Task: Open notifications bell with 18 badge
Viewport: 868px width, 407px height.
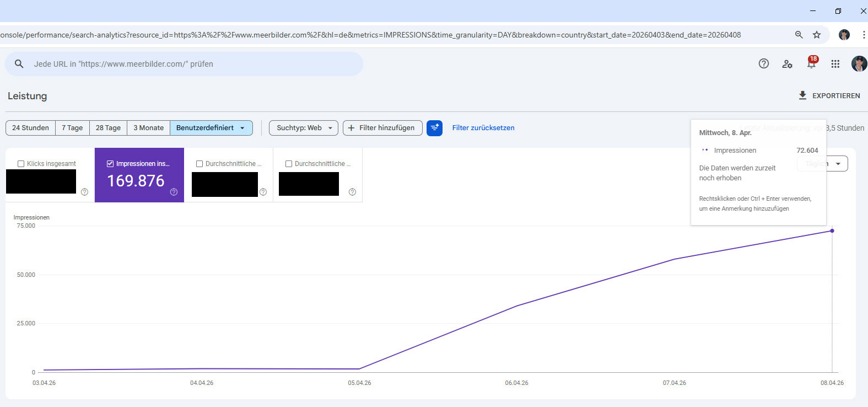Action: [x=811, y=63]
